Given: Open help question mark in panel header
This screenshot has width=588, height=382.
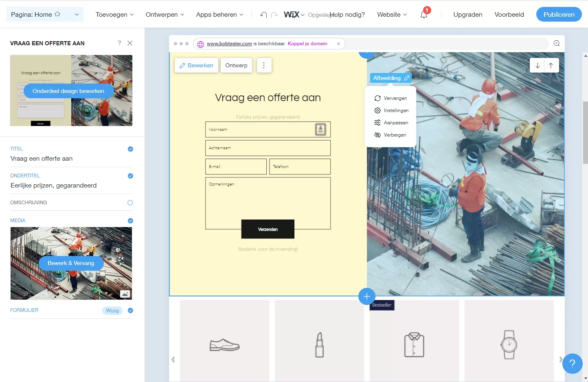Looking at the screenshot, I should [119, 43].
